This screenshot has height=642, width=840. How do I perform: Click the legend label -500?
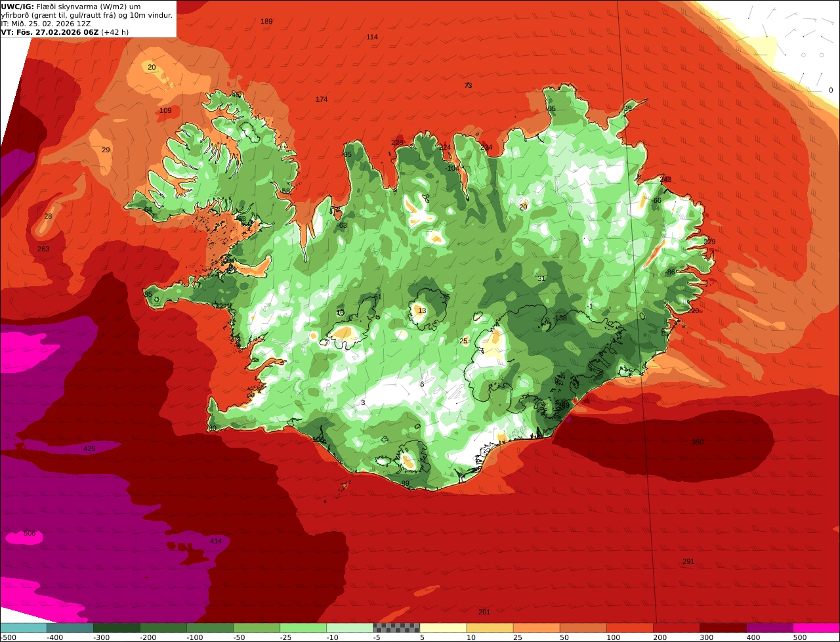click(8, 637)
